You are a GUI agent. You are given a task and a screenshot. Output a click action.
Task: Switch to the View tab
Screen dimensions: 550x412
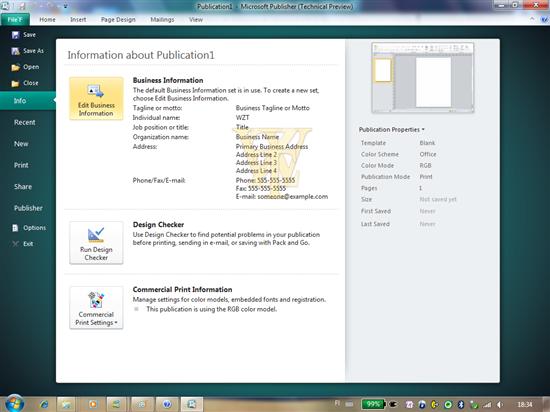(196, 20)
